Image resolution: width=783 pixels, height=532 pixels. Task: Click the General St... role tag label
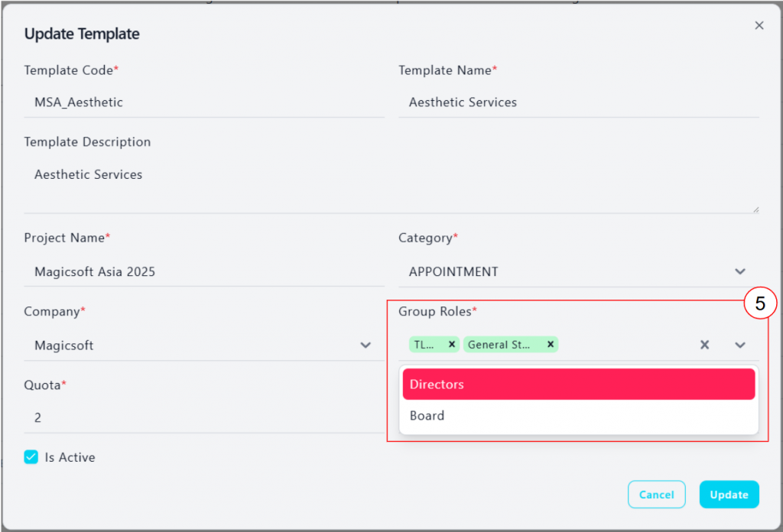click(x=499, y=345)
